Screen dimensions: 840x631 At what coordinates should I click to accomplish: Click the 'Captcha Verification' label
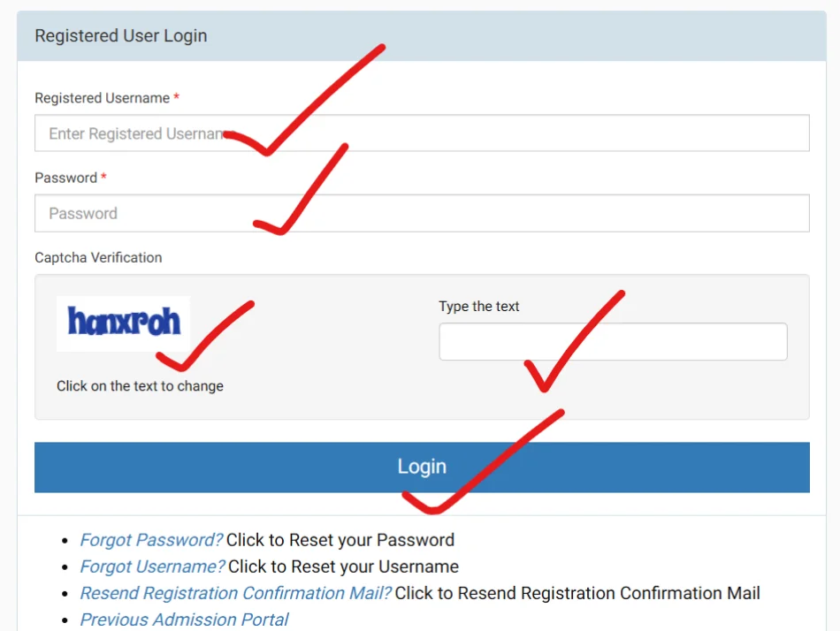tap(98, 258)
